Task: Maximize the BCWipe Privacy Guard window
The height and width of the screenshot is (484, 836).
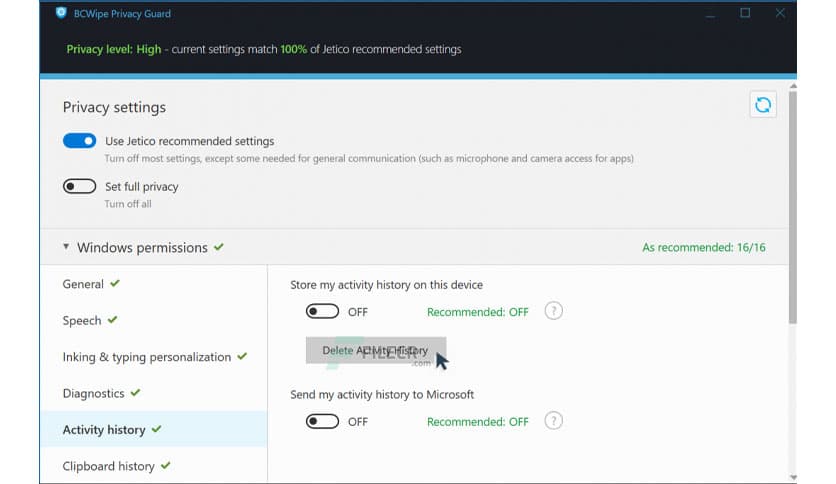Action: tap(745, 13)
